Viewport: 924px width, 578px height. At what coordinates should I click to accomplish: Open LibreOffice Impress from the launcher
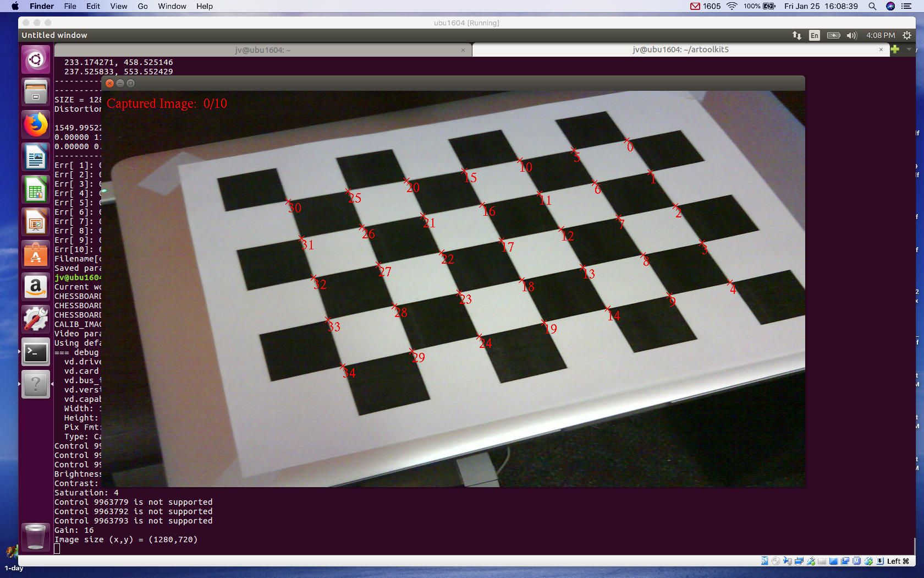[x=36, y=222]
